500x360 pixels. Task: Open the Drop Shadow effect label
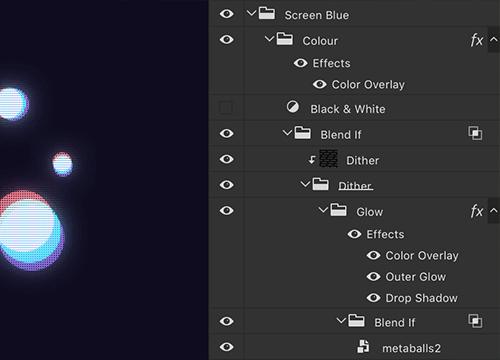click(421, 298)
